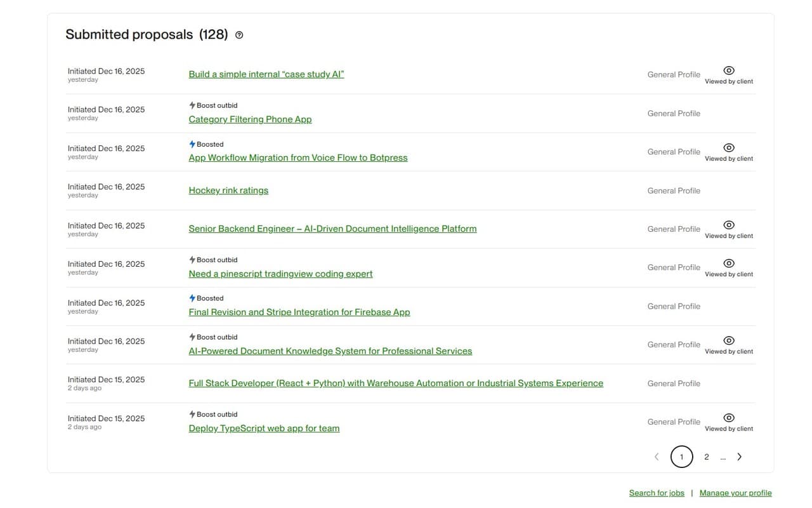
Task: Open Build a simple internal case study AI job
Action: click(x=266, y=74)
